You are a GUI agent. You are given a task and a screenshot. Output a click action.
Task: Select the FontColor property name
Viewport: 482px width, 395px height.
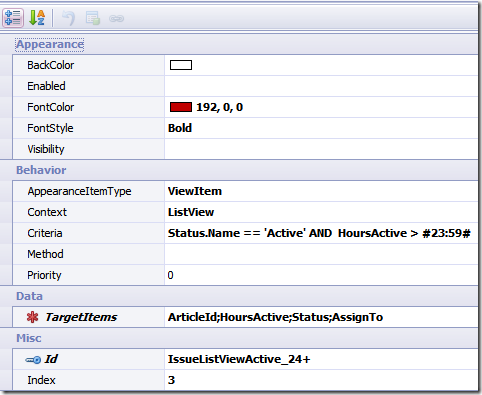(51, 107)
